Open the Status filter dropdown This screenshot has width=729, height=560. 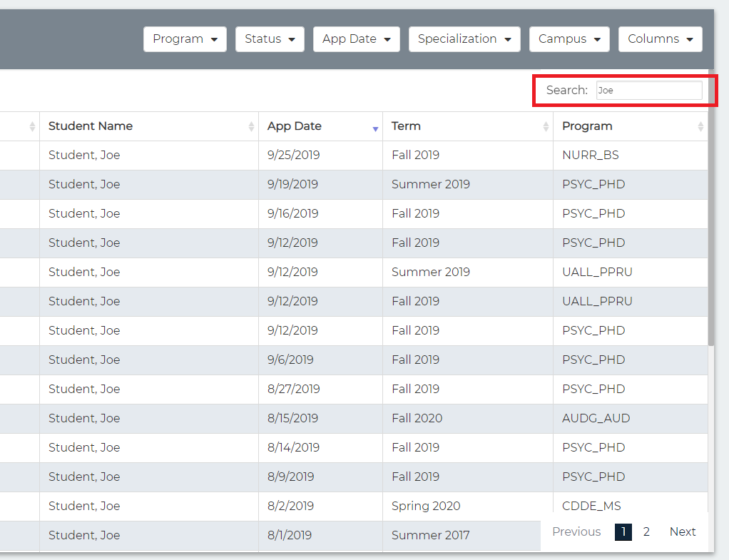click(x=270, y=39)
